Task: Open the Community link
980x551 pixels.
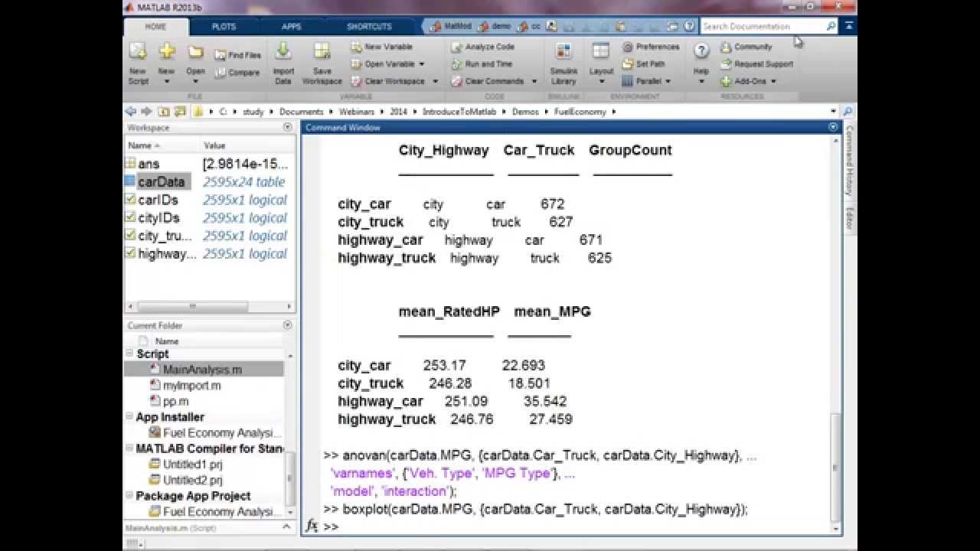Action: (x=746, y=47)
